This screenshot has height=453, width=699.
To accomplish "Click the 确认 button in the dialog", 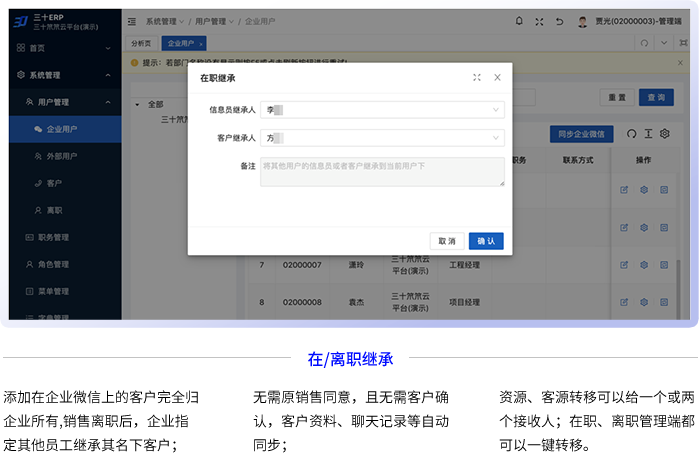I will 486,241.
